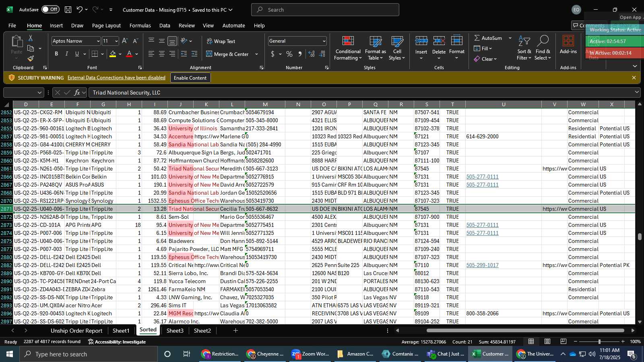Click Merge & Center button
Viewport: 644px width, 362px height.
(227, 54)
